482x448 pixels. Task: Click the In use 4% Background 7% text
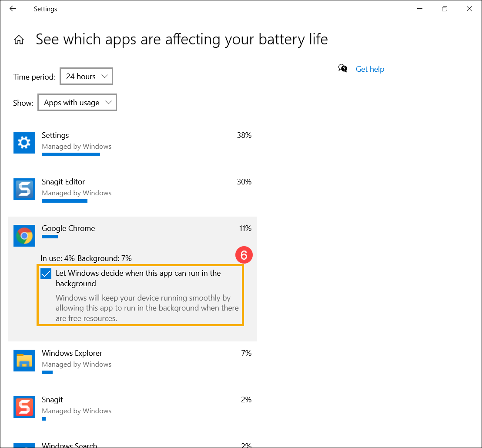[86, 258]
